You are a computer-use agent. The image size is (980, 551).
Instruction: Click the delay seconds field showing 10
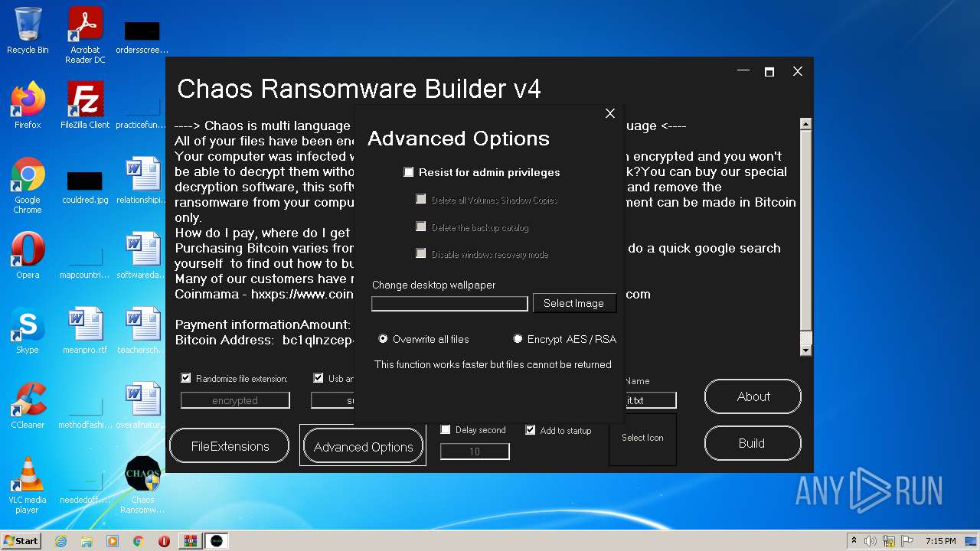pos(475,452)
